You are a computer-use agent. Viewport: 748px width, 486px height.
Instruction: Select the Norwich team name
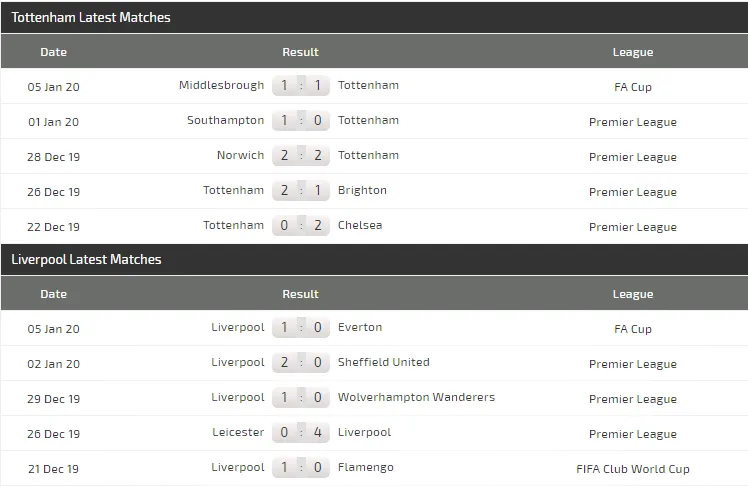pos(240,156)
